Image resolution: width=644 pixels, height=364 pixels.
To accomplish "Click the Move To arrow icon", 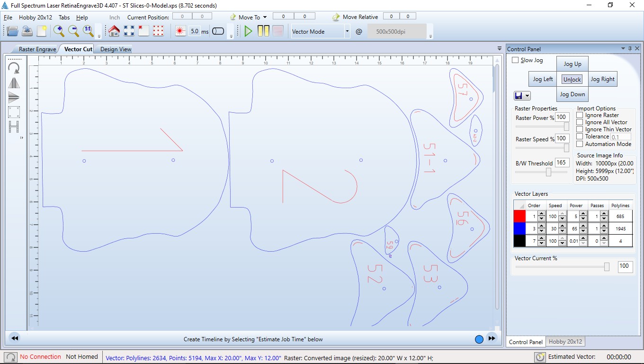I will click(233, 17).
